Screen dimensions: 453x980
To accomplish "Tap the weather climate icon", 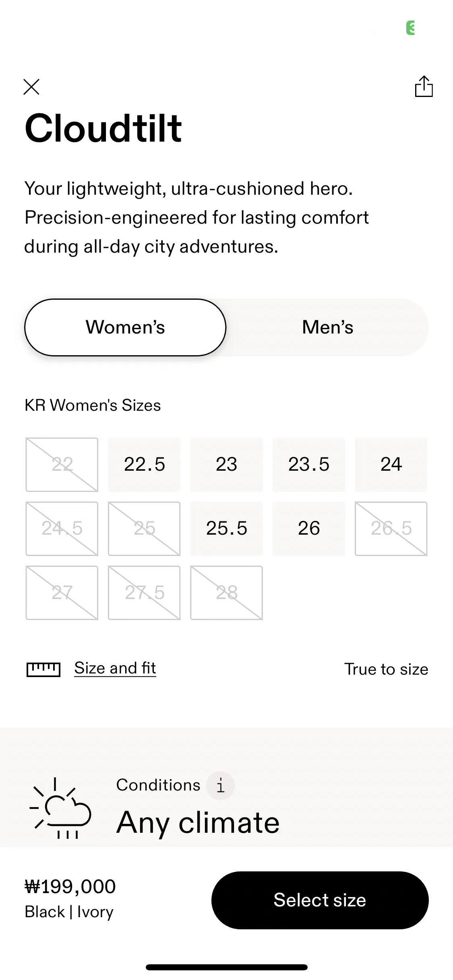I will coord(60,809).
